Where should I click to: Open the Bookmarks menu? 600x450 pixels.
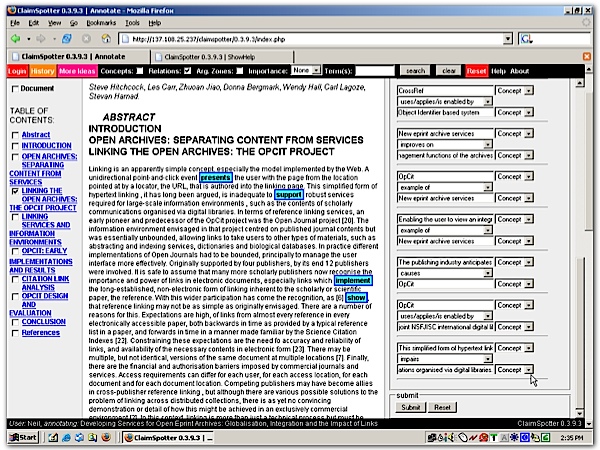(101, 23)
